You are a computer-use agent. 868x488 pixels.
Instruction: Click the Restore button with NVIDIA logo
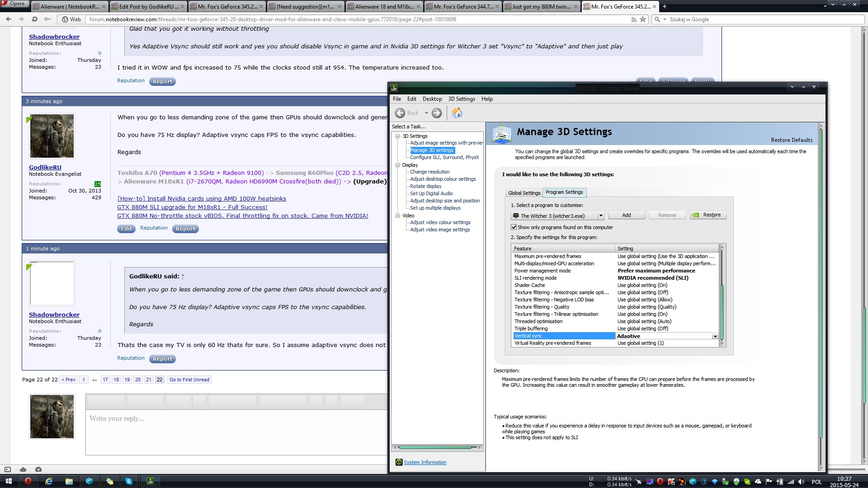tap(708, 215)
